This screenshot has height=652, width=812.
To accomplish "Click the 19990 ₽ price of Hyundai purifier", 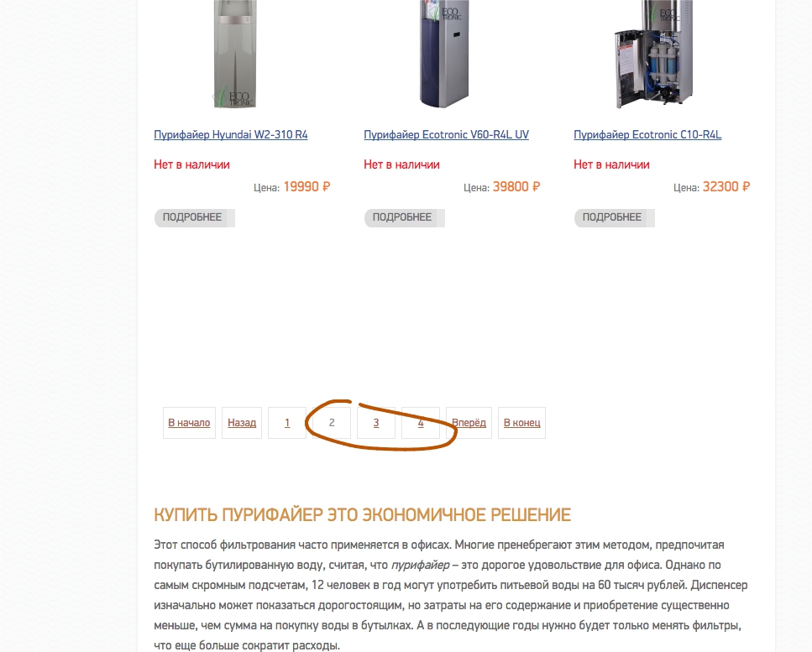I will coord(306,187).
